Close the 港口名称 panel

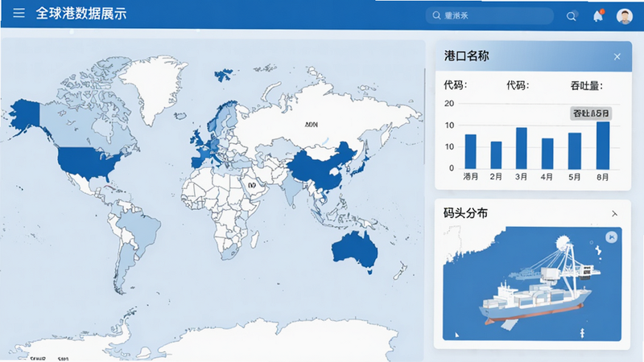[x=617, y=56]
